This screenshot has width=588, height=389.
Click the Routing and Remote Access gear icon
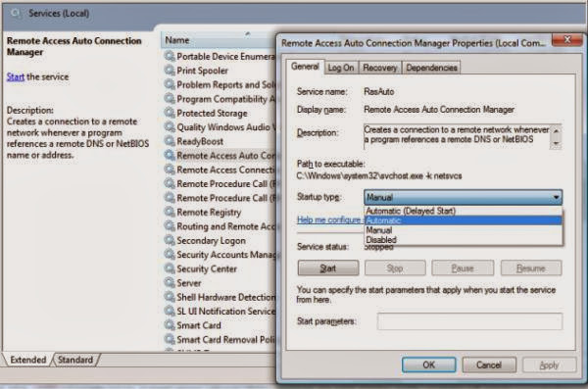pos(170,226)
